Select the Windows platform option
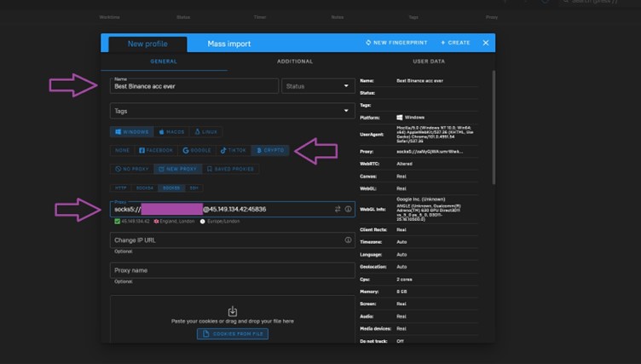The image size is (641, 364). click(x=131, y=132)
